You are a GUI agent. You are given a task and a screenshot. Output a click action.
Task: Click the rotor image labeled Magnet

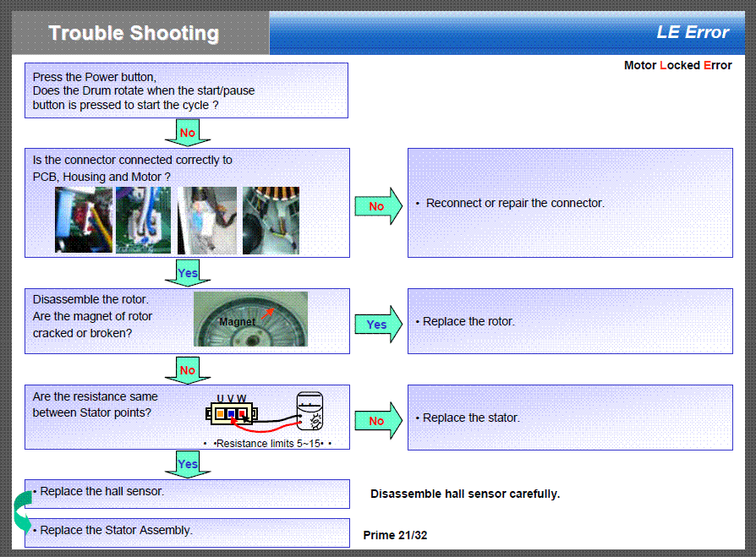tap(250, 319)
